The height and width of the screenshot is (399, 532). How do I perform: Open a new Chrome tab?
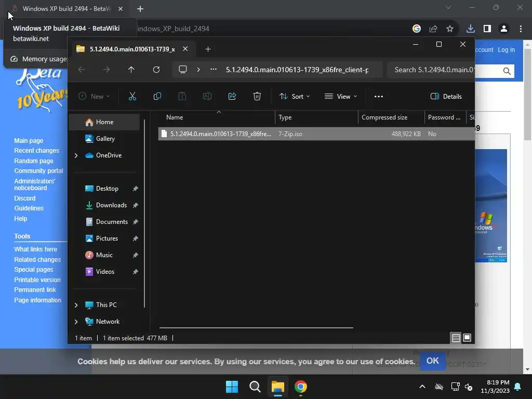[140, 9]
